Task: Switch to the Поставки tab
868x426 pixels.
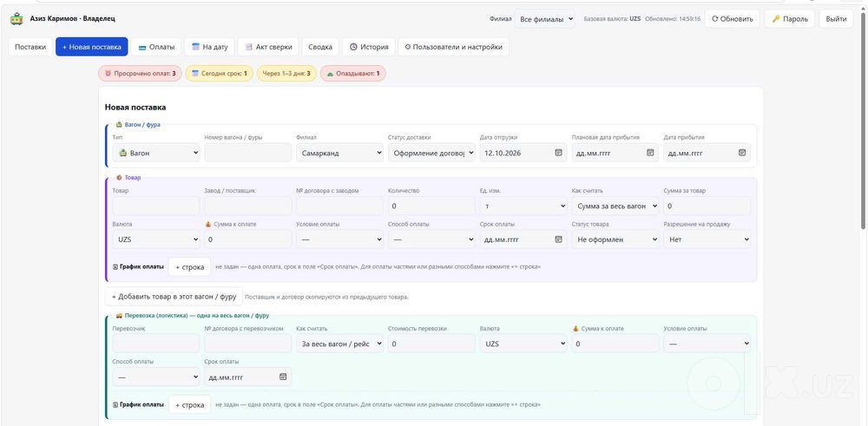Action: click(x=30, y=47)
